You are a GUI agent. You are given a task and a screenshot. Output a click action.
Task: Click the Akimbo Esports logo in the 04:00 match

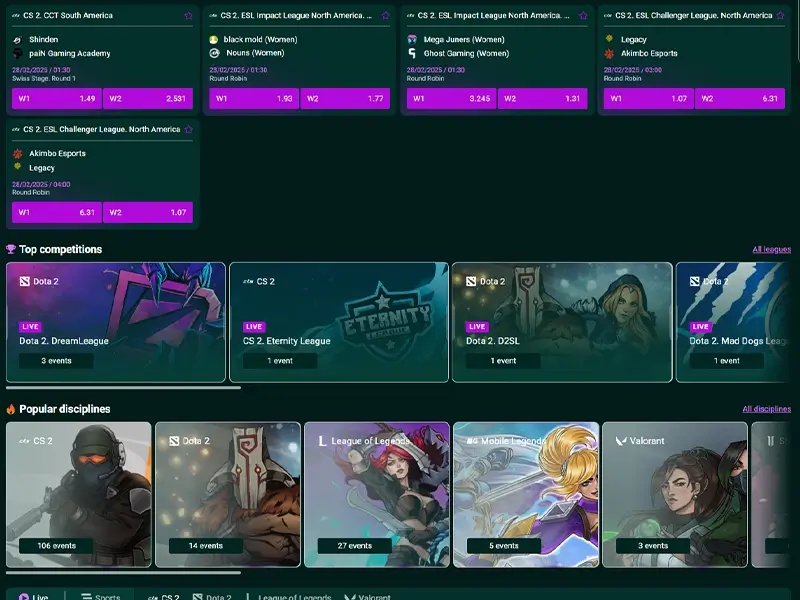[17, 153]
